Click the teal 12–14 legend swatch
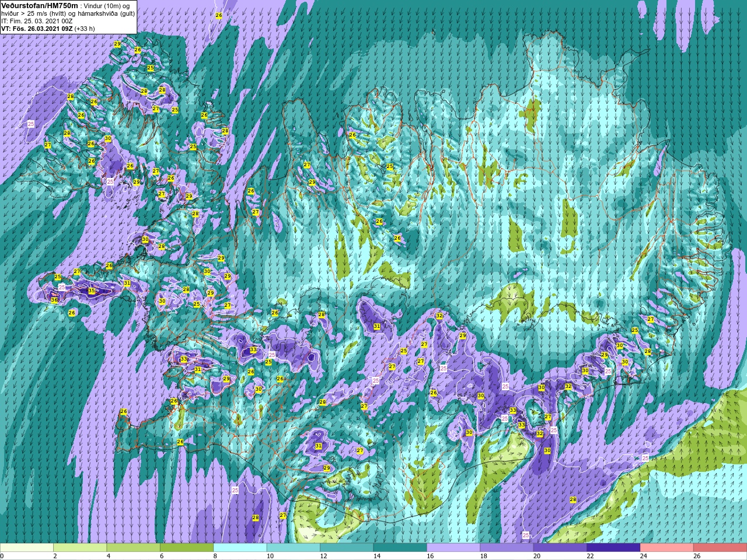This screenshot has width=747, height=560. [347, 548]
